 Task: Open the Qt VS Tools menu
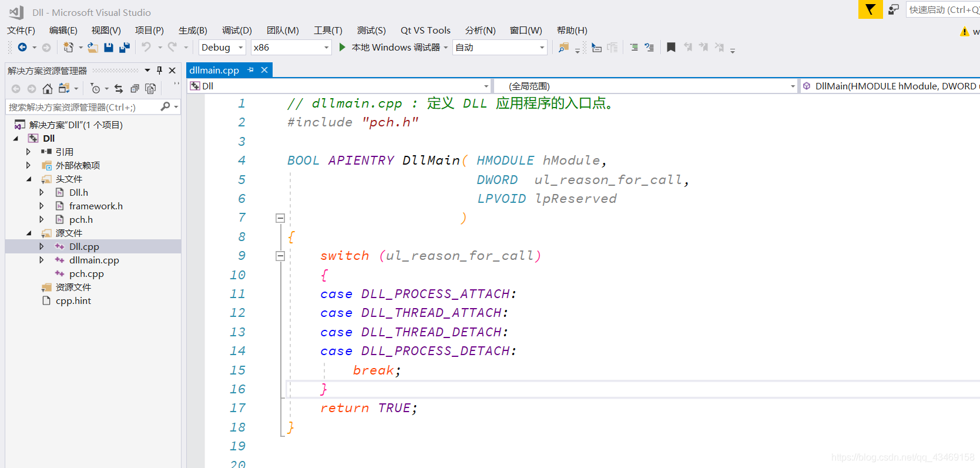point(425,31)
